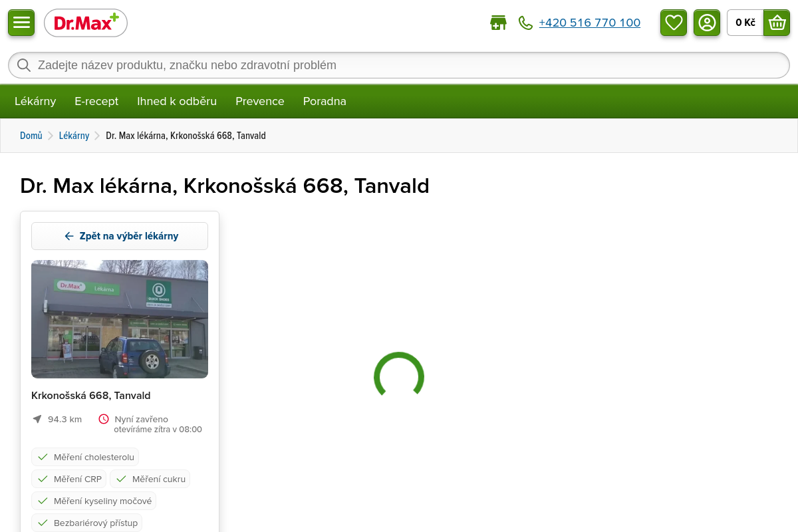
Task: Click Zpět na výběr lékárny button
Action: (120, 236)
